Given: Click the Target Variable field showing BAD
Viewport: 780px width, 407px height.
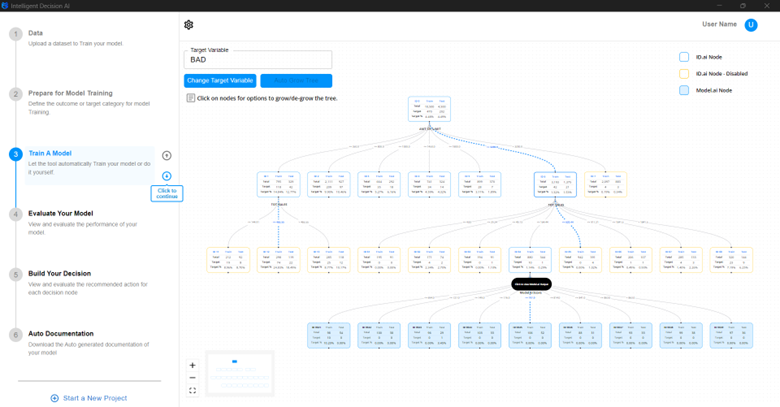Looking at the screenshot, I should click(258, 60).
